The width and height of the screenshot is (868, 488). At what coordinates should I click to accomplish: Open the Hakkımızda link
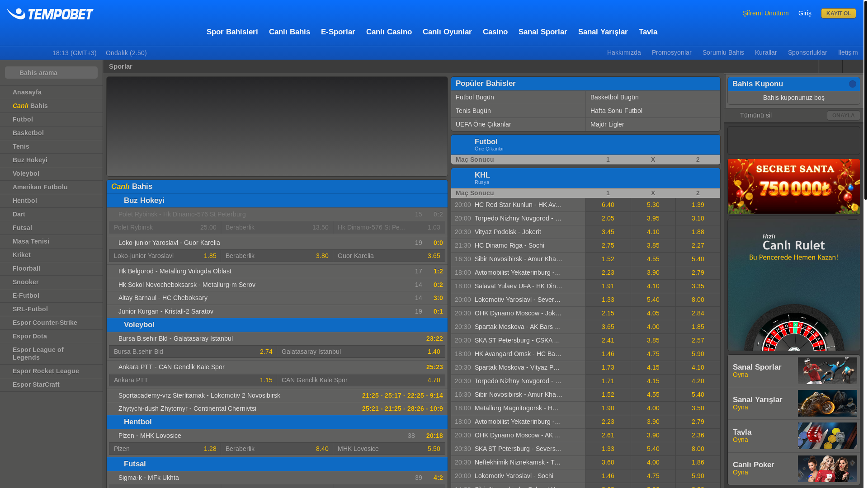tap(624, 52)
